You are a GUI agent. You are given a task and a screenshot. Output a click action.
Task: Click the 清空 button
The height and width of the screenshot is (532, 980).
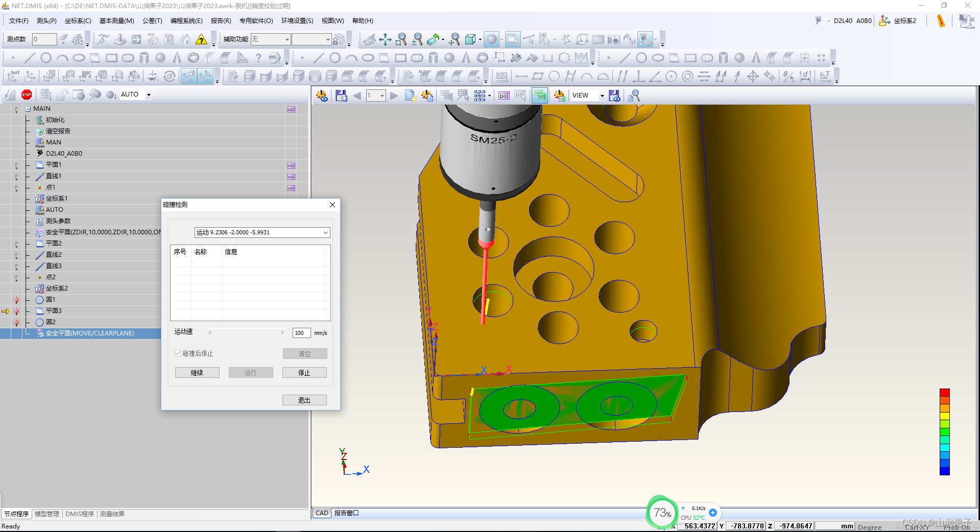(x=305, y=354)
